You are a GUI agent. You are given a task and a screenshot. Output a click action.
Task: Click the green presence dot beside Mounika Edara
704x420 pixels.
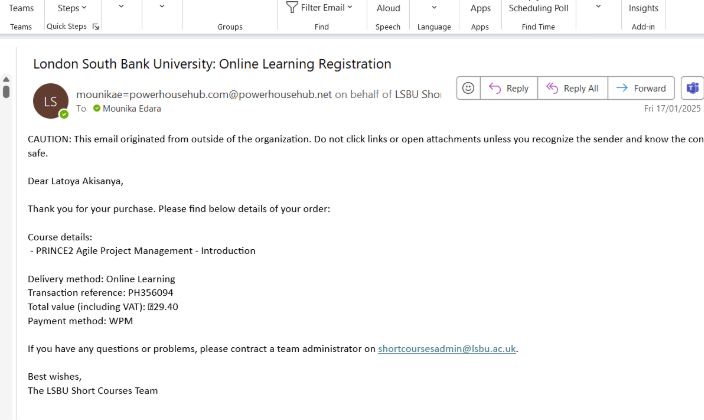coord(97,108)
